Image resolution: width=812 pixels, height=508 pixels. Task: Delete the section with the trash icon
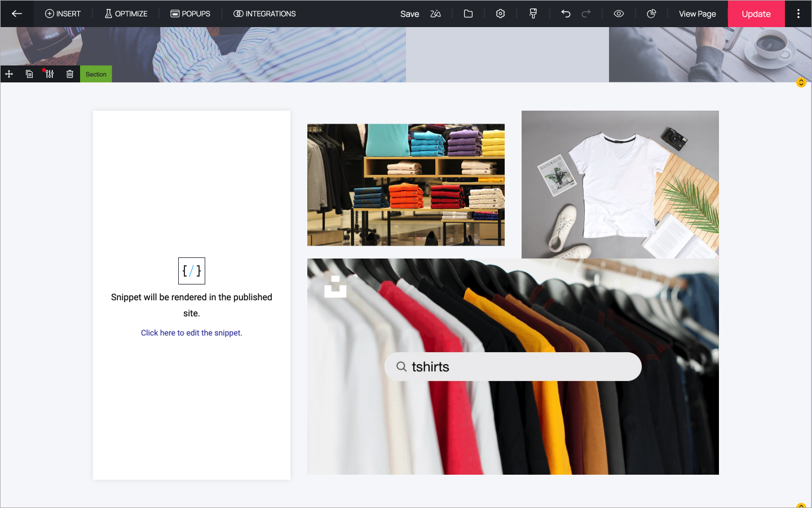point(70,74)
